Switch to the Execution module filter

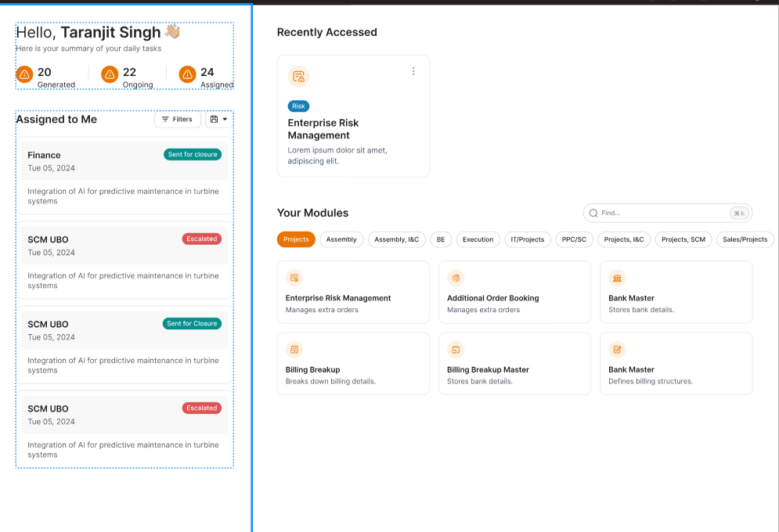coord(478,239)
